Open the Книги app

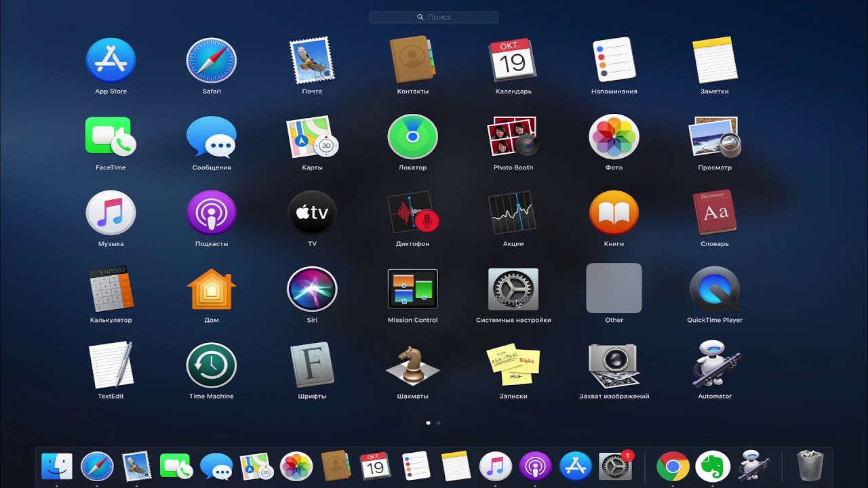point(614,213)
